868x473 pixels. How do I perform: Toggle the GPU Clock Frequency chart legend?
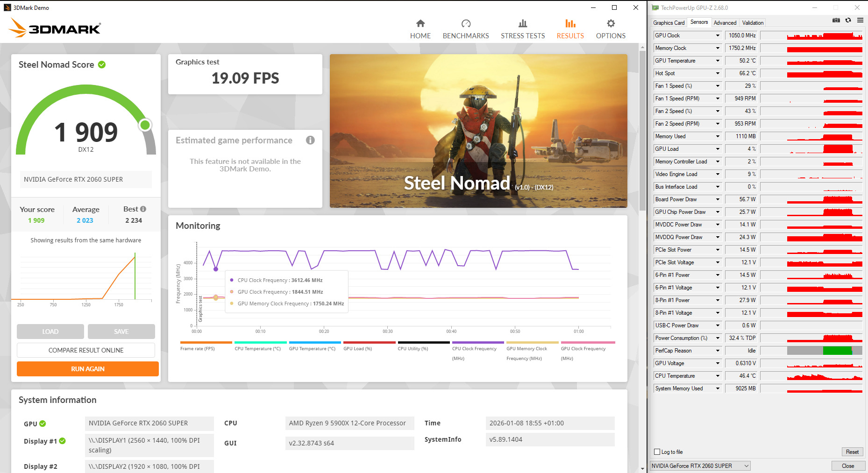point(587,351)
